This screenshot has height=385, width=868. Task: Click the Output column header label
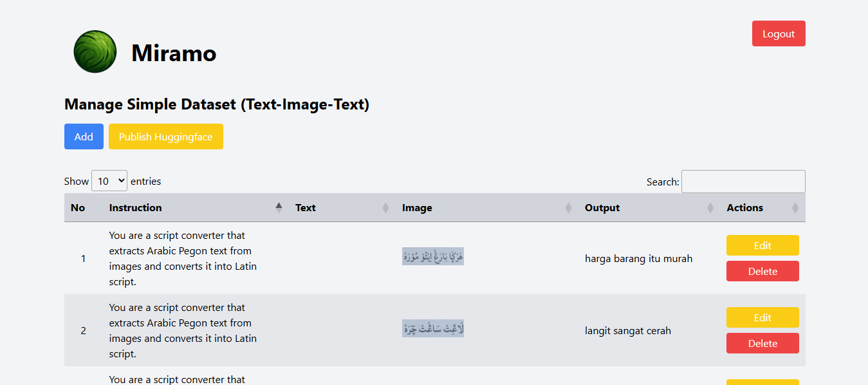tap(602, 207)
